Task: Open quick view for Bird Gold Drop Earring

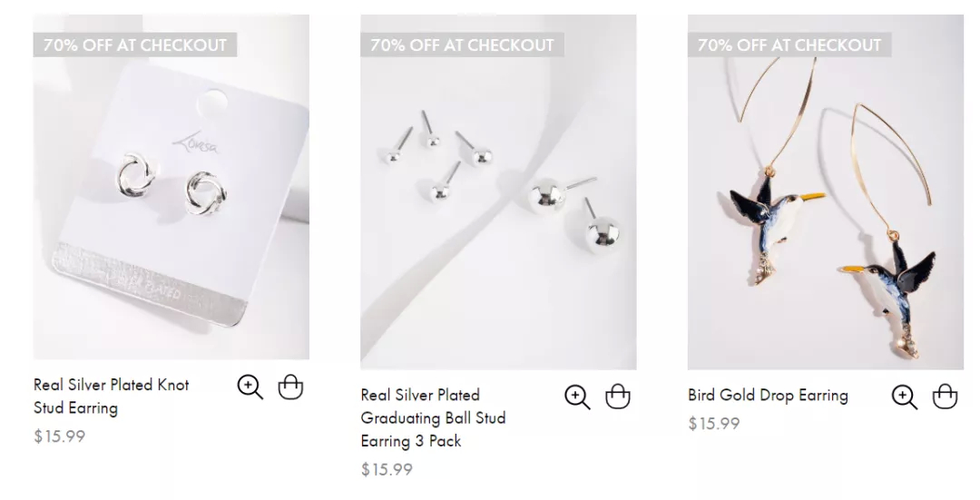Action: coord(905,397)
